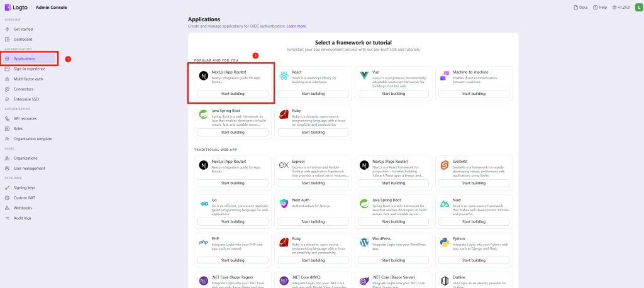
Task: Click the Vue framework icon
Action: (x=364, y=75)
